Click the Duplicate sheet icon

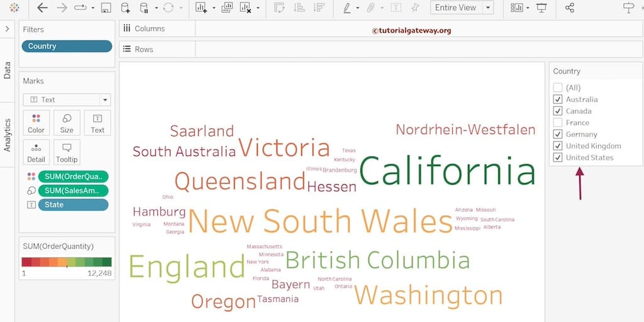(226, 8)
